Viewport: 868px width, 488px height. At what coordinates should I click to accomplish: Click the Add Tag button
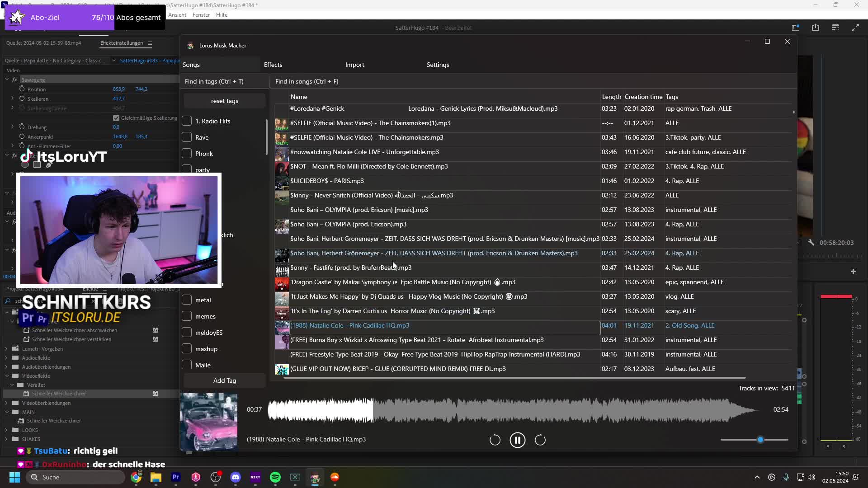[x=225, y=380]
